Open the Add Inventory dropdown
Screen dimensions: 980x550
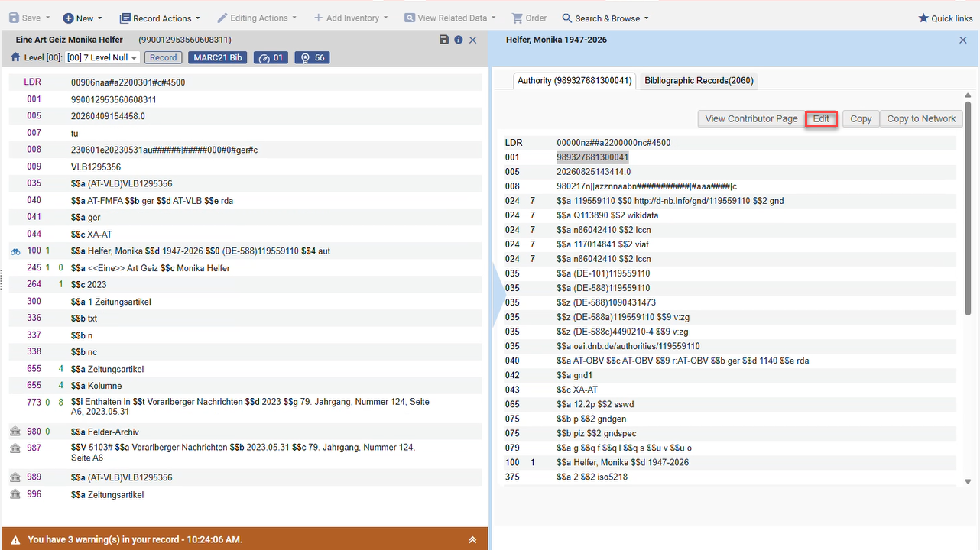[x=351, y=18]
